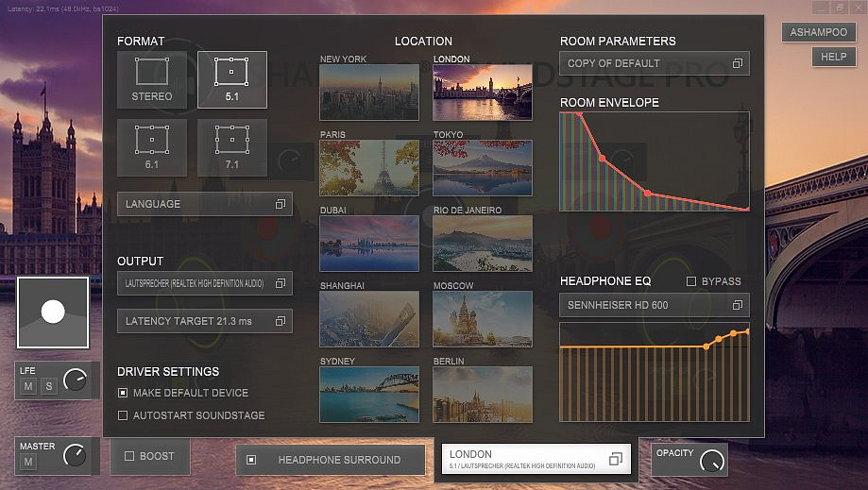Select the Tokyo location thumbnail
Image resolution: width=868 pixels, height=490 pixels.
(x=482, y=168)
